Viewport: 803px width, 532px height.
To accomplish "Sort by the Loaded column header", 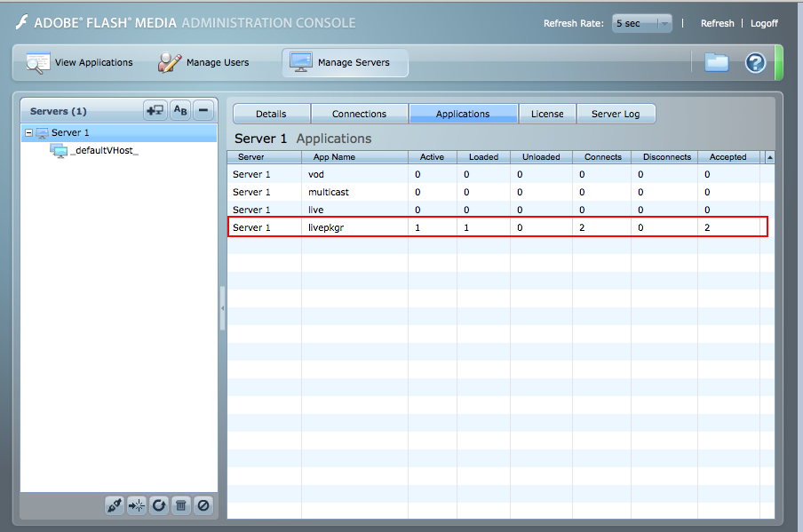I will pos(483,157).
